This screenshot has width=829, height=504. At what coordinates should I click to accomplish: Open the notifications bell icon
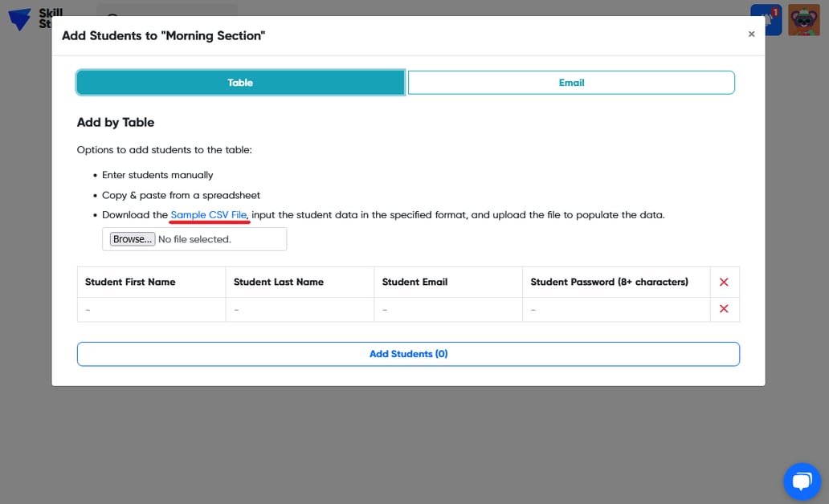[766, 19]
